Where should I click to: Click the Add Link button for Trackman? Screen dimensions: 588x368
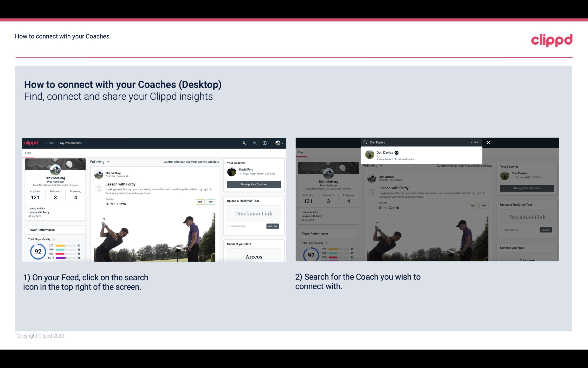pos(273,225)
